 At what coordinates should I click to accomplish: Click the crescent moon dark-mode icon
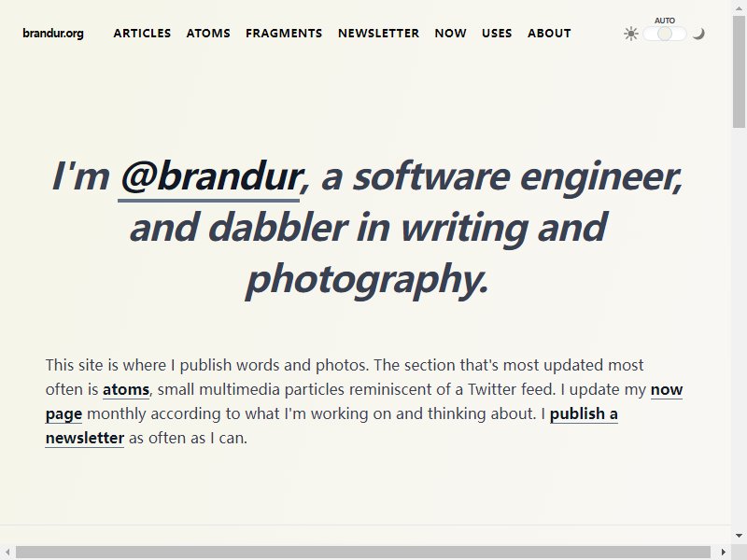698,34
